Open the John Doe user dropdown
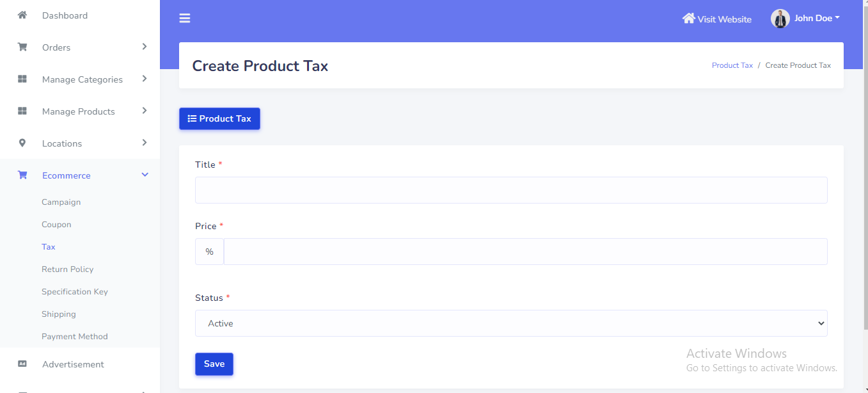The height and width of the screenshot is (393, 868). tap(817, 19)
